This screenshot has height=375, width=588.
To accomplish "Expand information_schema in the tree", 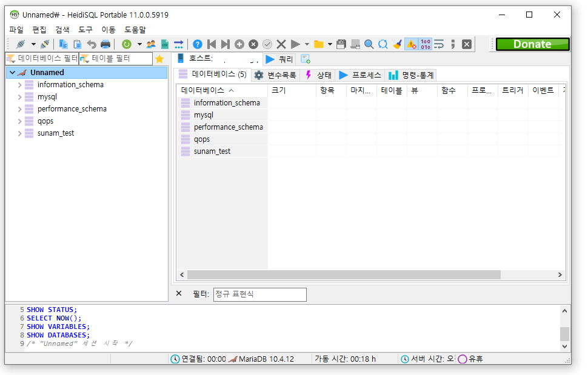I will pos(19,85).
